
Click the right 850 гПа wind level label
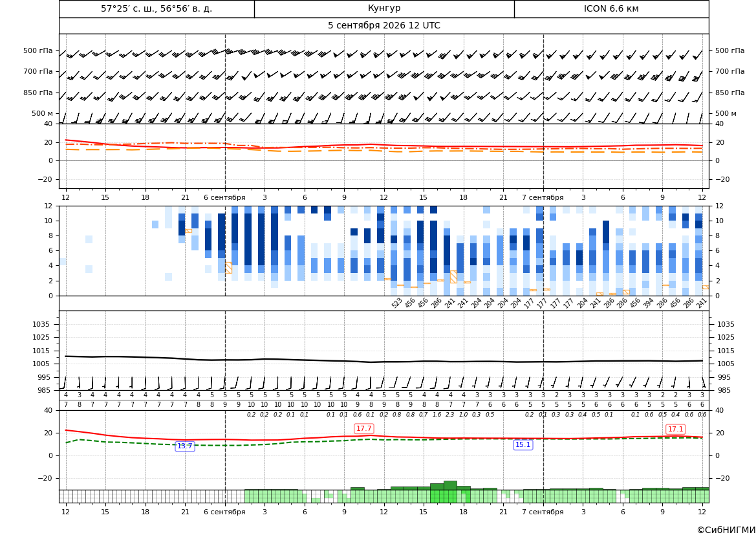click(729, 93)
